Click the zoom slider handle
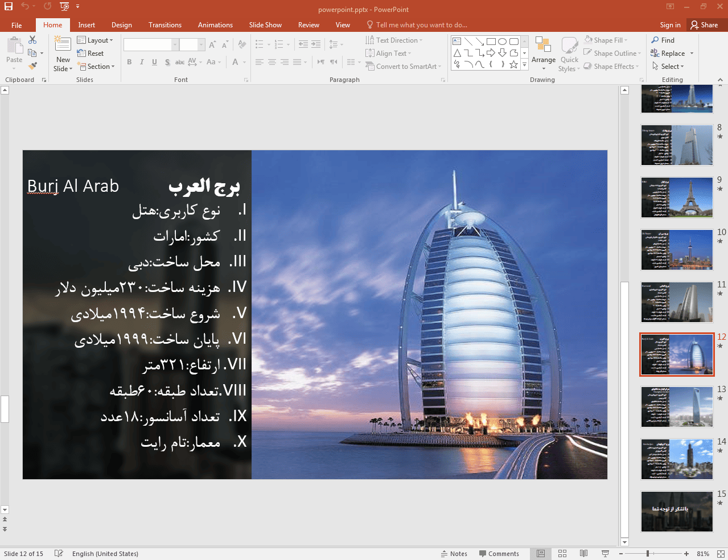This screenshot has height=560, width=728. click(648, 554)
